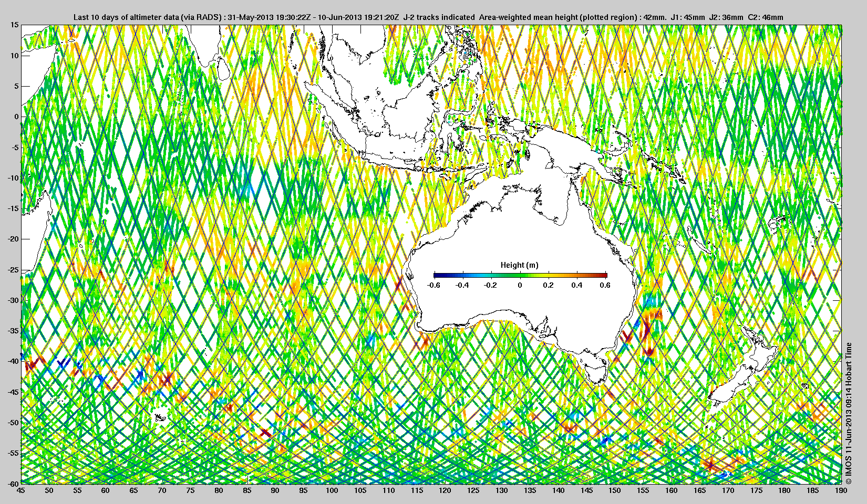The width and height of the screenshot is (867, 504).
Task: Click colorbar tick label '0.6'
Action: click(605, 285)
